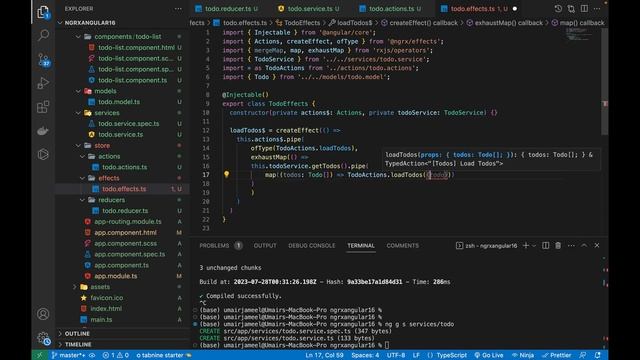Click the code minimap preview
The image size is (640, 360).
coord(579,36)
